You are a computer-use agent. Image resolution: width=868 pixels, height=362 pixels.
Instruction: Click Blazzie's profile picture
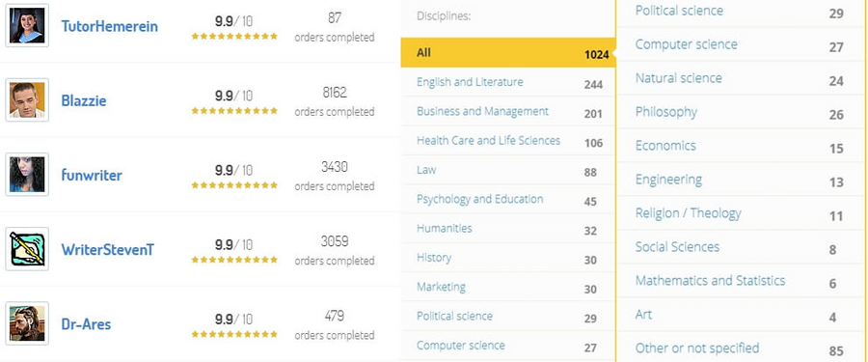pos(27,99)
